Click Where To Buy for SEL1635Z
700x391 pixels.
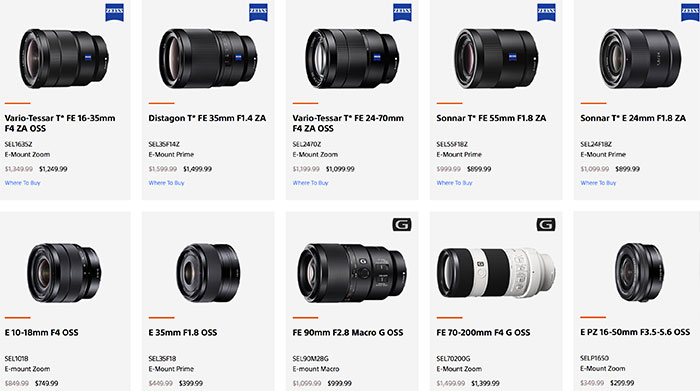click(22, 183)
